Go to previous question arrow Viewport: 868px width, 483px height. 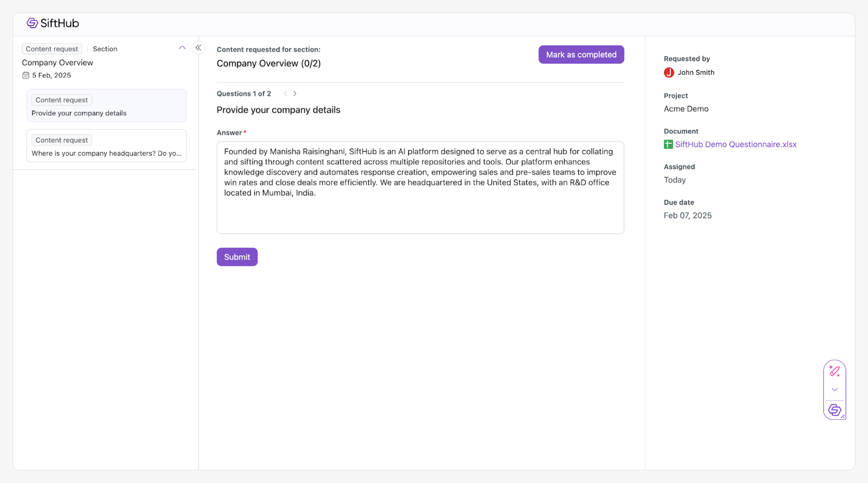(285, 94)
